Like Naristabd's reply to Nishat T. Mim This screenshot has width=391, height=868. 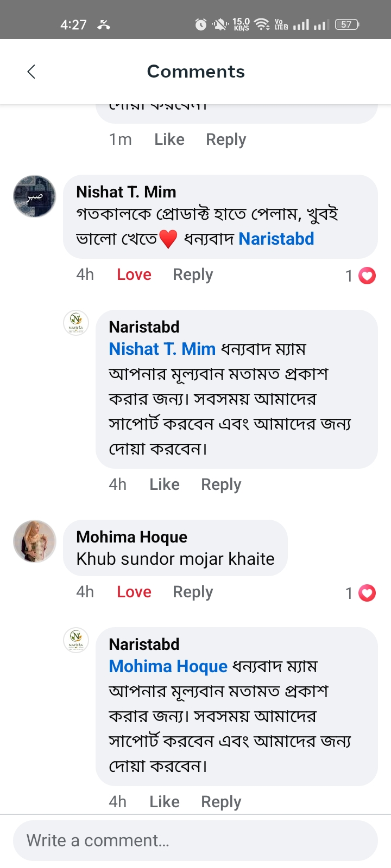(165, 484)
